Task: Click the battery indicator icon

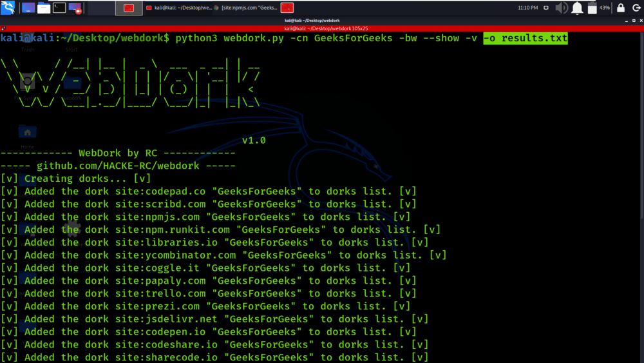Action: (592, 8)
